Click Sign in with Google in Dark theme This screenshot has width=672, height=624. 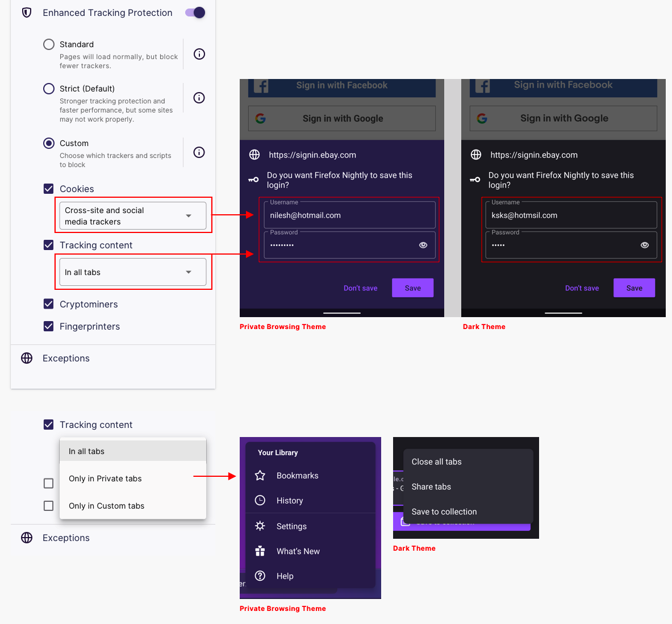[564, 118]
